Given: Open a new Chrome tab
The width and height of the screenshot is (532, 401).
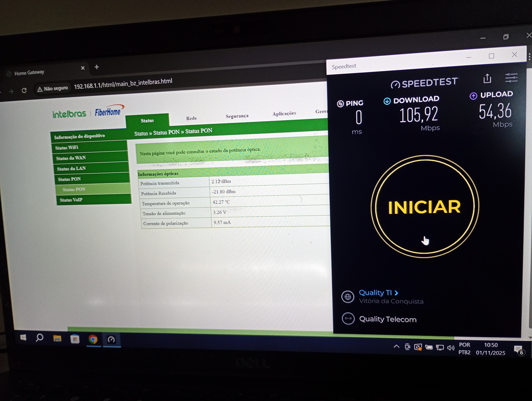Looking at the screenshot, I should pos(97,67).
